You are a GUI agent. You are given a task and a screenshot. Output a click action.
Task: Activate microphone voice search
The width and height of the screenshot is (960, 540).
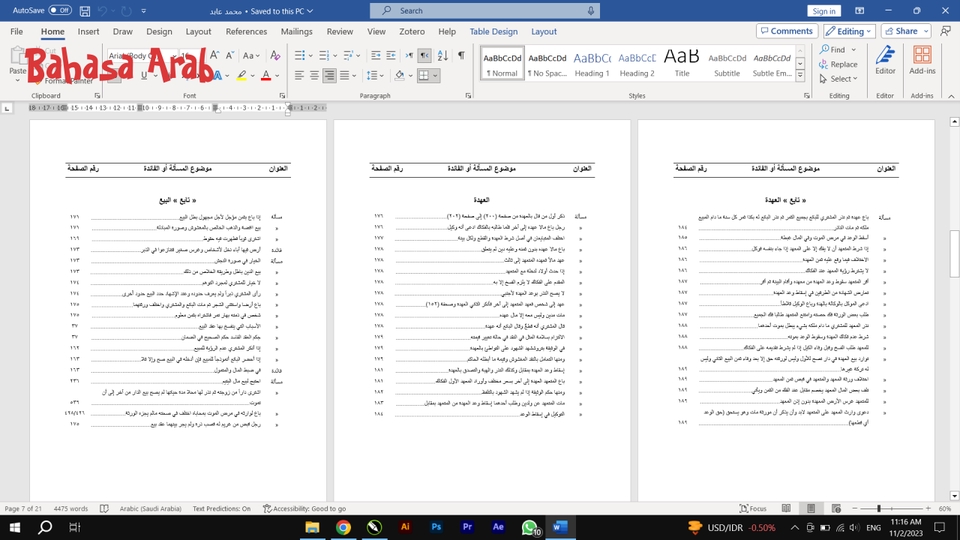coord(591,10)
